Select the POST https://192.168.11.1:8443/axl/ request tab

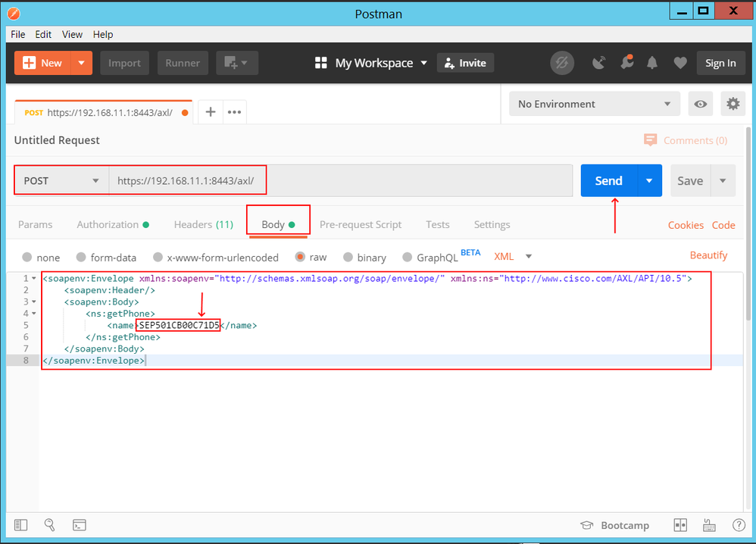coord(104,112)
